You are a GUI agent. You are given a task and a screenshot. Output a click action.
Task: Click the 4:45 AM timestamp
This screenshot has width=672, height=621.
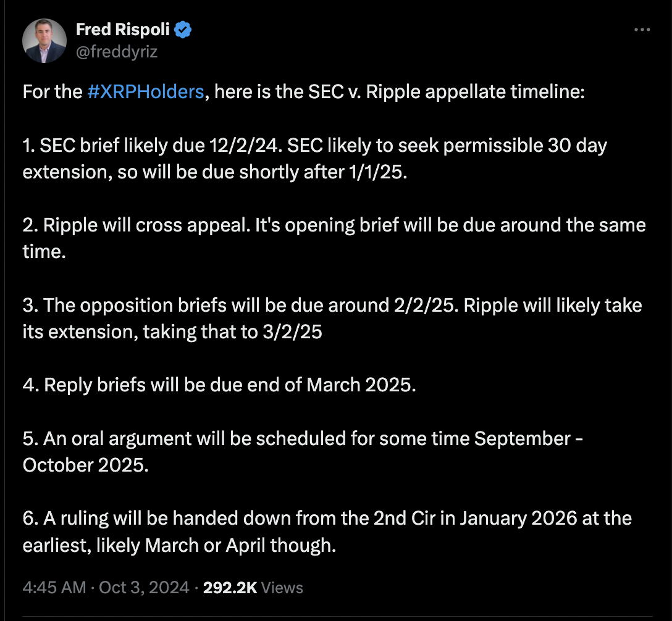point(54,588)
